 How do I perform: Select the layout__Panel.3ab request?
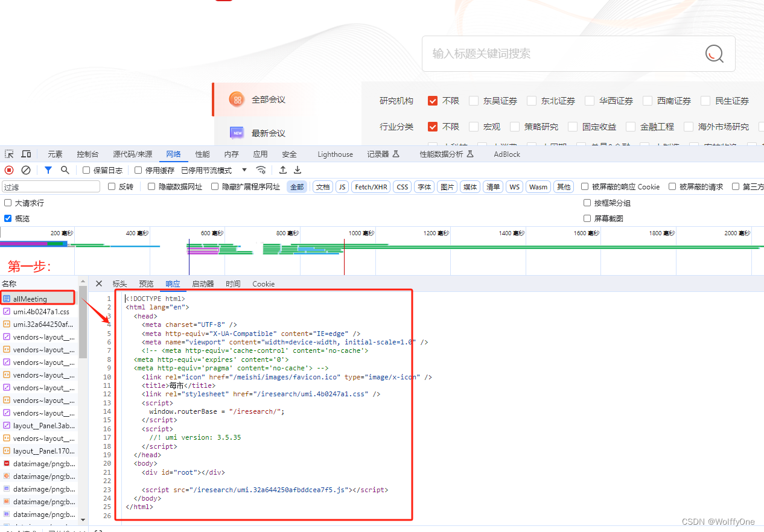click(x=38, y=426)
